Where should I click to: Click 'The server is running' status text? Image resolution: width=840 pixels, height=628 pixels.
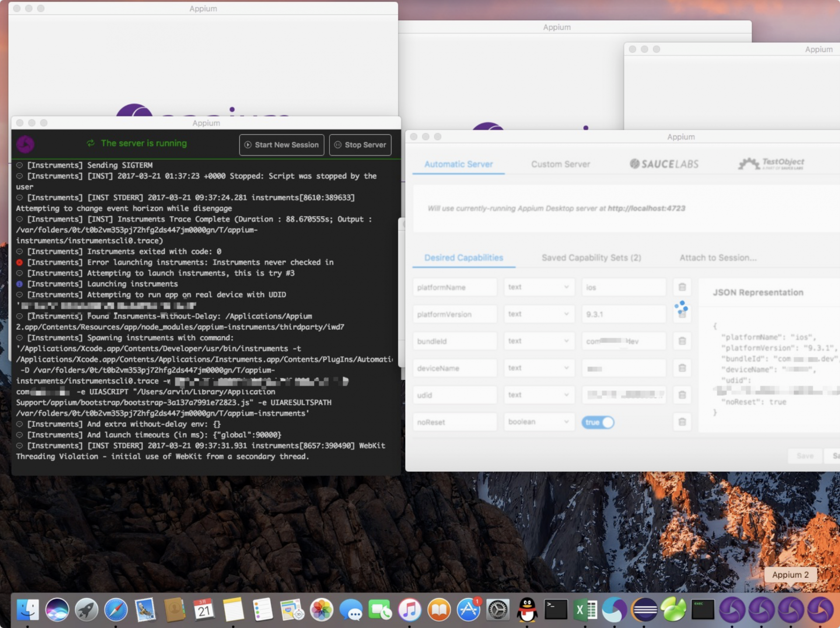[143, 143]
